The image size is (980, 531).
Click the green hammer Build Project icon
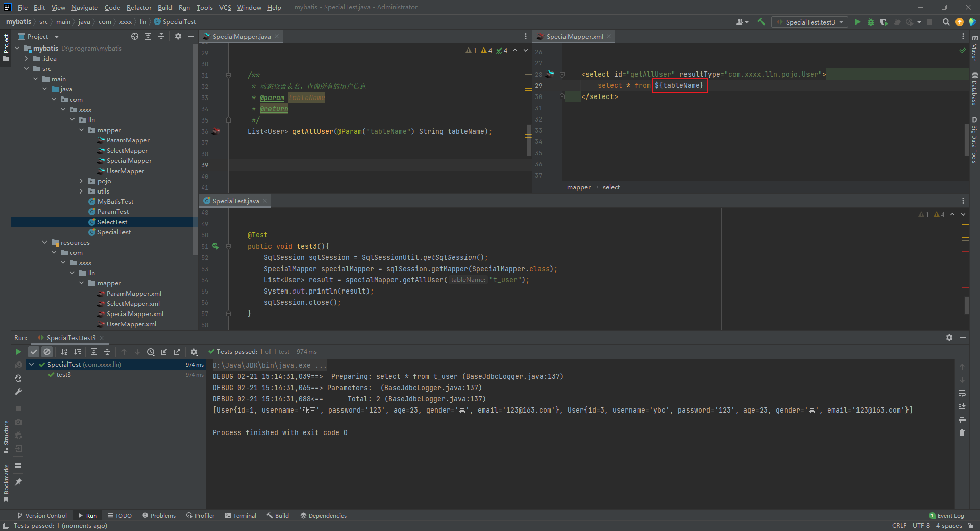(761, 22)
